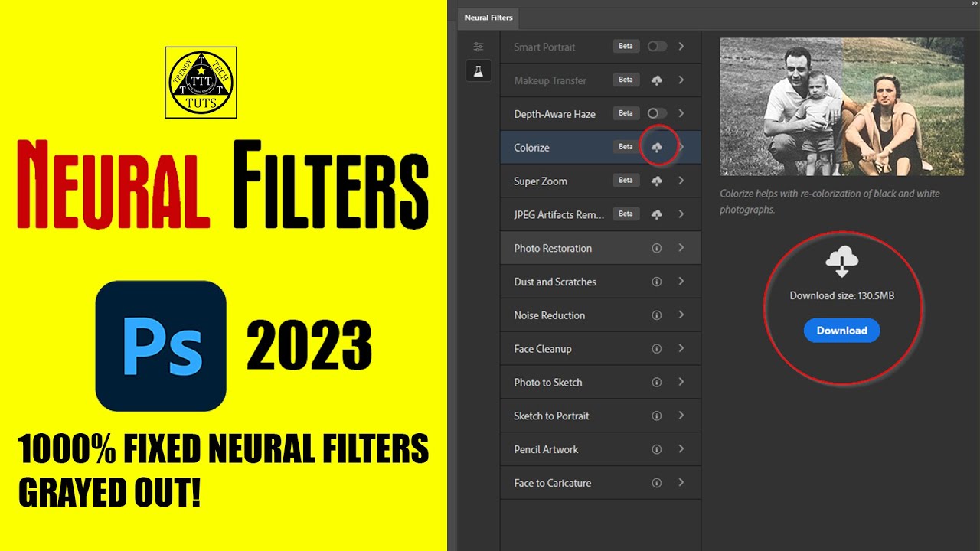Screen dimensions: 980x551
Task: Select the Face to Caricature filter name
Action: (553, 483)
